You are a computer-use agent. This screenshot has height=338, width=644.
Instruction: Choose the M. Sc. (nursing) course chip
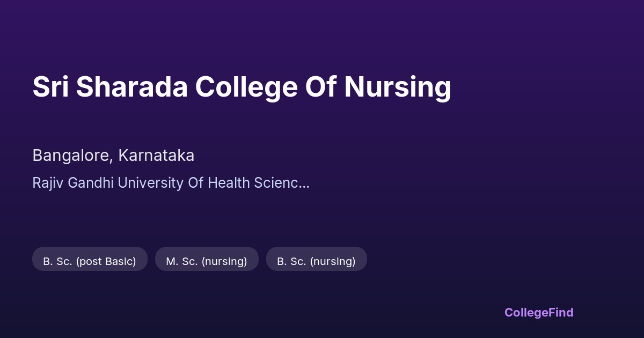point(207,261)
